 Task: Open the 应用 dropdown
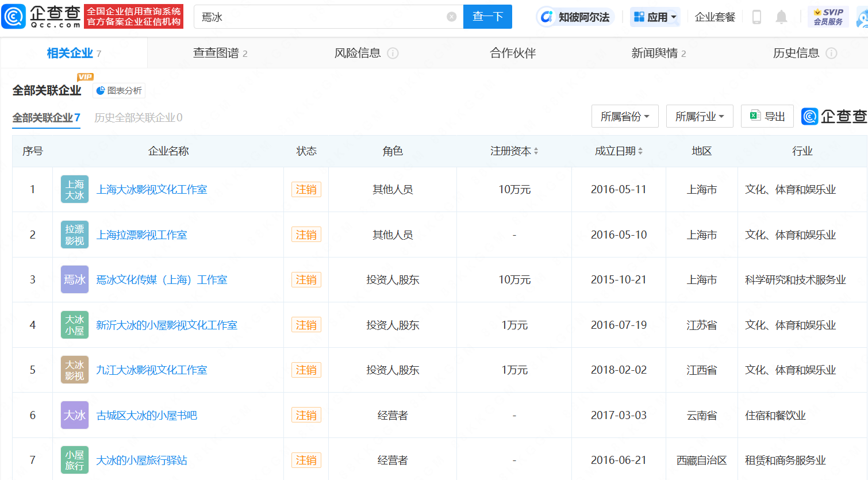pos(655,17)
